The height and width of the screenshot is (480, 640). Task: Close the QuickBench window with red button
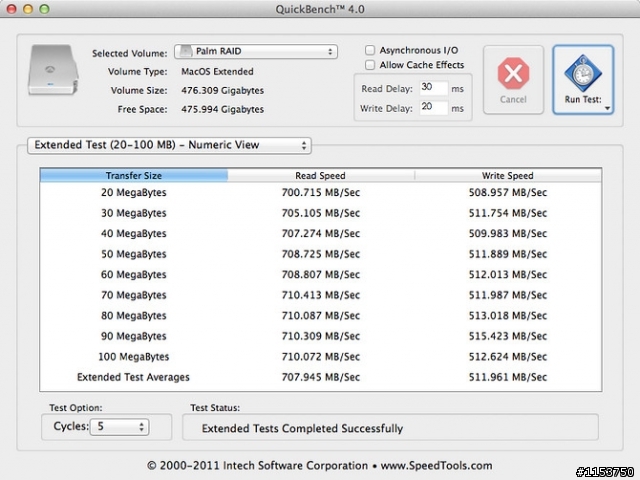[x=11, y=9]
